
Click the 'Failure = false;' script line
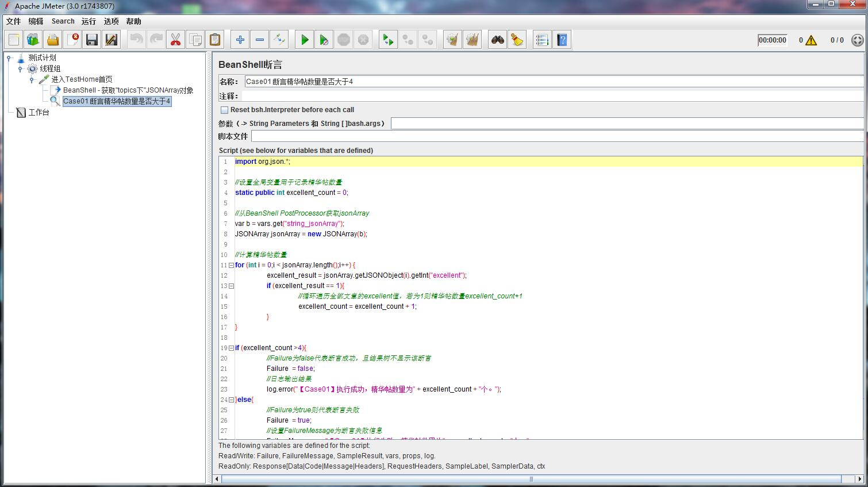[291, 369]
